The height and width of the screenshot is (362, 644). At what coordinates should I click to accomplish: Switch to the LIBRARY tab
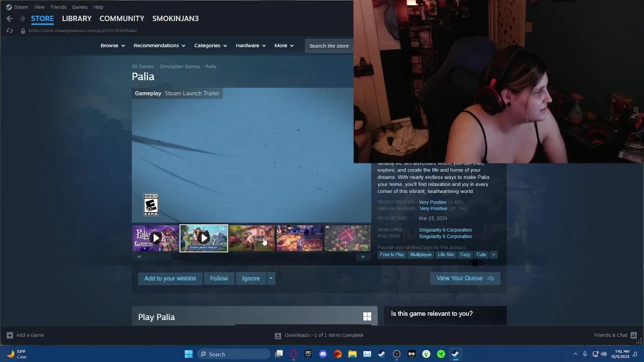[x=76, y=19]
